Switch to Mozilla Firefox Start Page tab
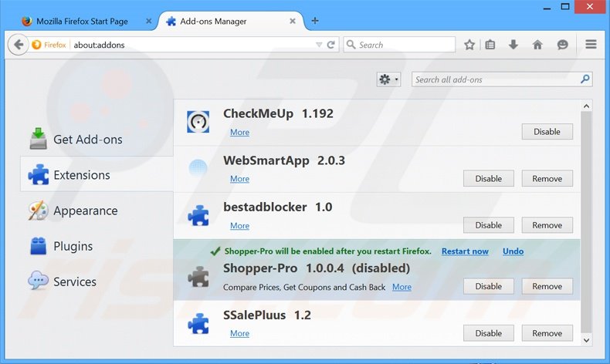610x364 pixels. pyautogui.click(x=82, y=21)
